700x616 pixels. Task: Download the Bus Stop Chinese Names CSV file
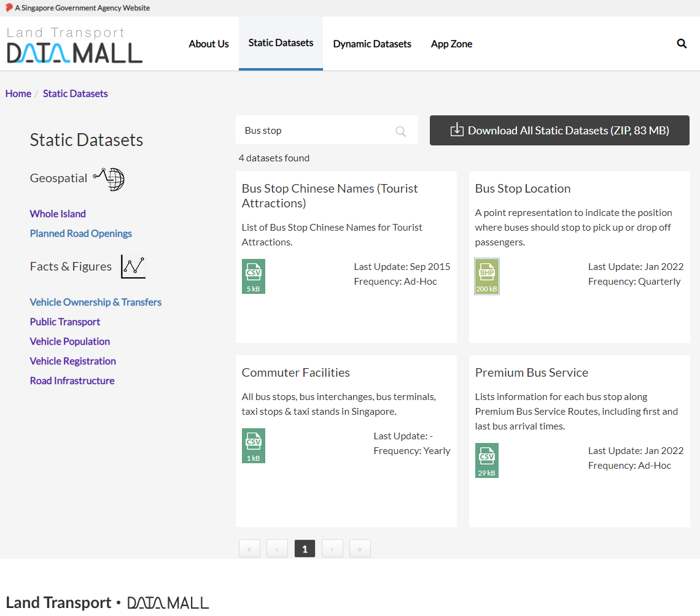[x=253, y=276]
